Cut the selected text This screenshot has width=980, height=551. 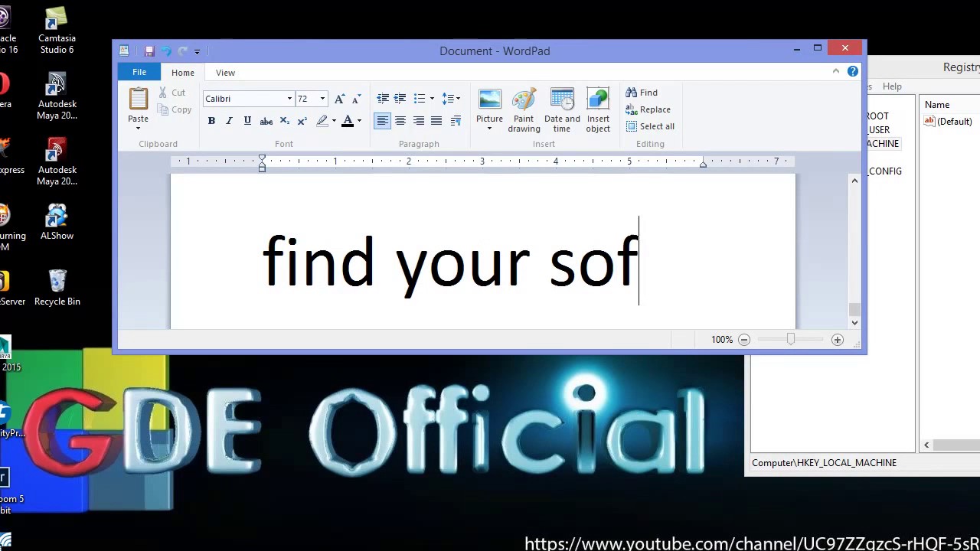coord(172,93)
